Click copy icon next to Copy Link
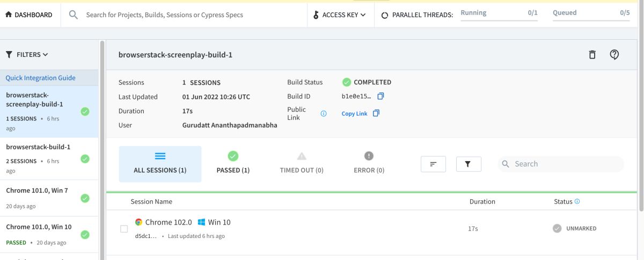This screenshot has height=260, width=644. [376, 113]
